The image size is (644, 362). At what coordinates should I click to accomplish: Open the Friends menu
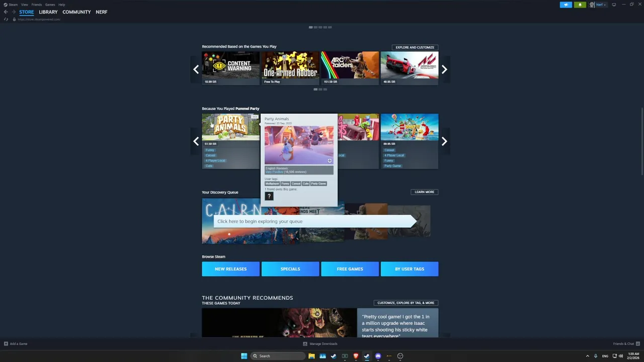36,5
